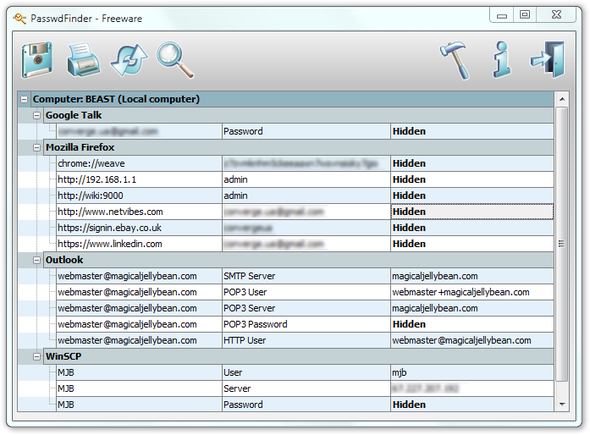
Task: Click the Exit door icon
Action: coord(548,60)
